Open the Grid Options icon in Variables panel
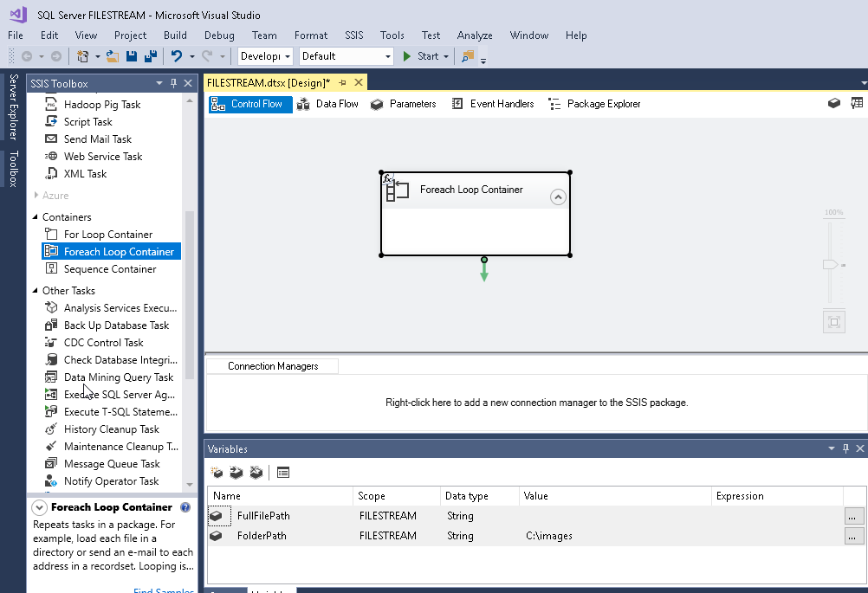This screenshot has height=593, width=868. pyautogui.click(x=283, y=473)
